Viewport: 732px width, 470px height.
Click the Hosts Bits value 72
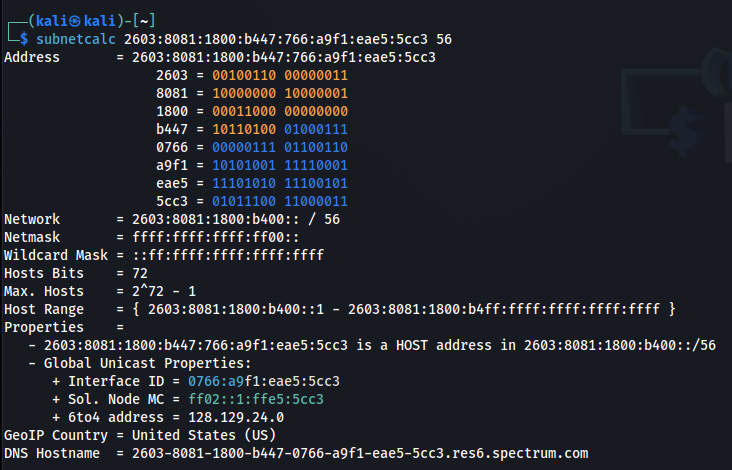(142, 273)
